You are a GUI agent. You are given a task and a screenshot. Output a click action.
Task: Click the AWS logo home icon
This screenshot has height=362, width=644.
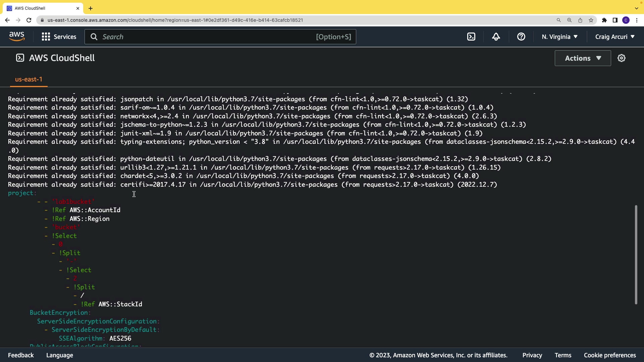point(17,37)
